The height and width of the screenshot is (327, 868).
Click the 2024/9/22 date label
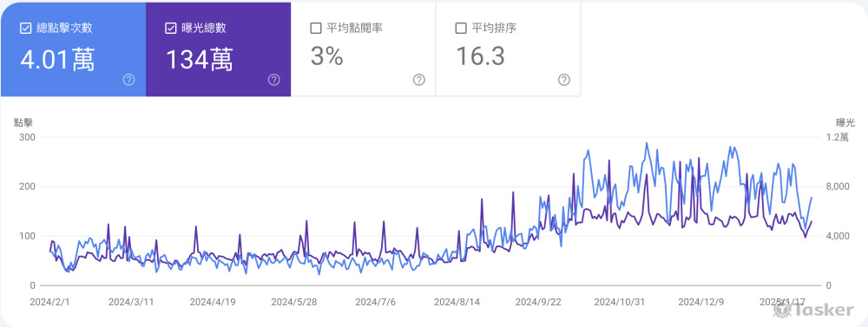(538, 303)
